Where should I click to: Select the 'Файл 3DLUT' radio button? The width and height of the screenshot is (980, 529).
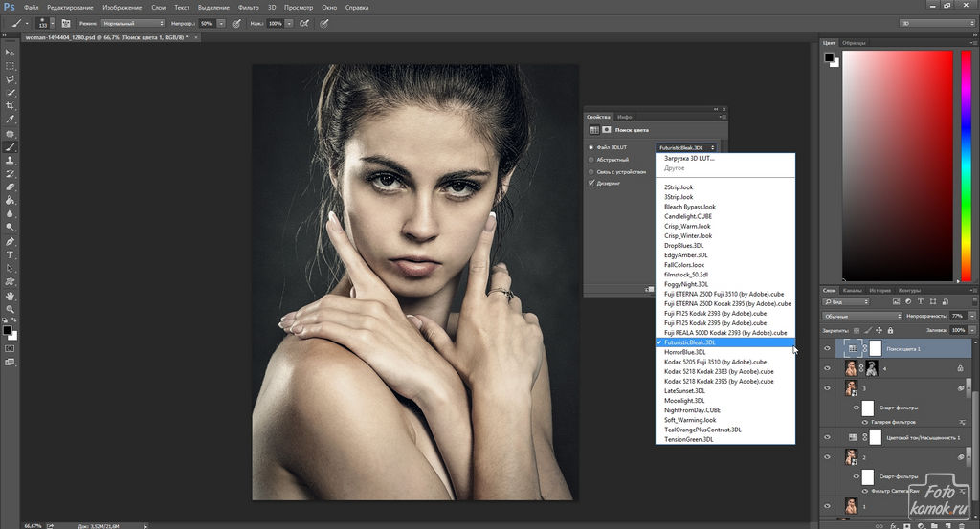click(590, 147)
